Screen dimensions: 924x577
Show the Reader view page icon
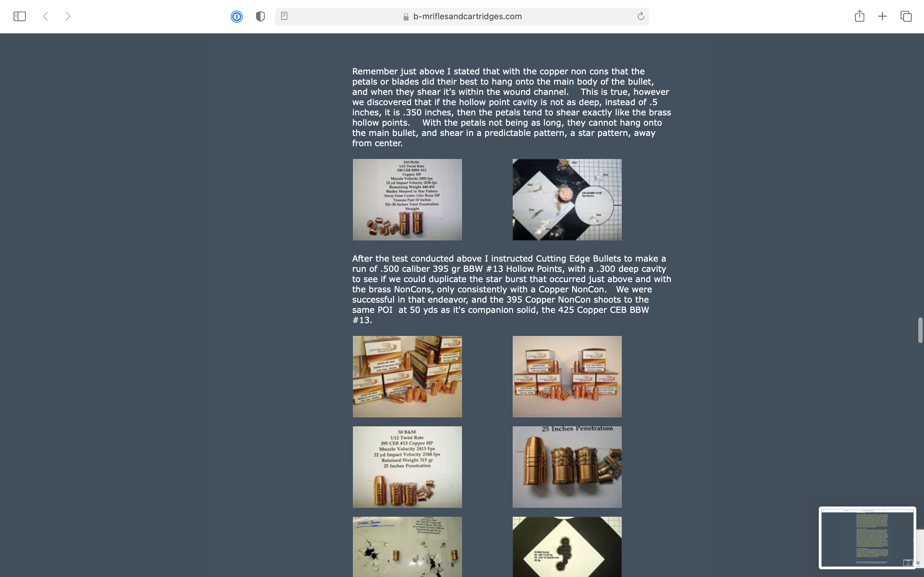pyautogui.click(x=284, y=16)
